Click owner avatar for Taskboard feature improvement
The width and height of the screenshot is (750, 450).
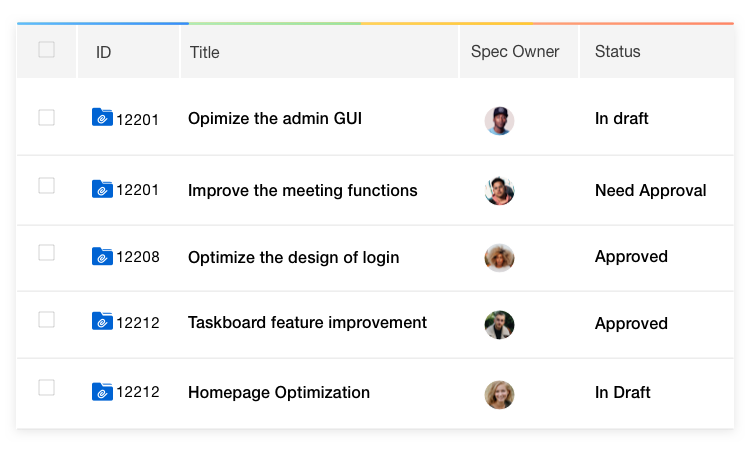point(499,325)
